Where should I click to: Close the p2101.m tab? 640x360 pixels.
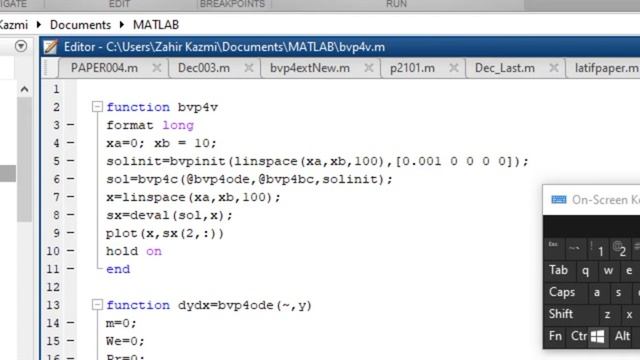[x=453, y=68]
